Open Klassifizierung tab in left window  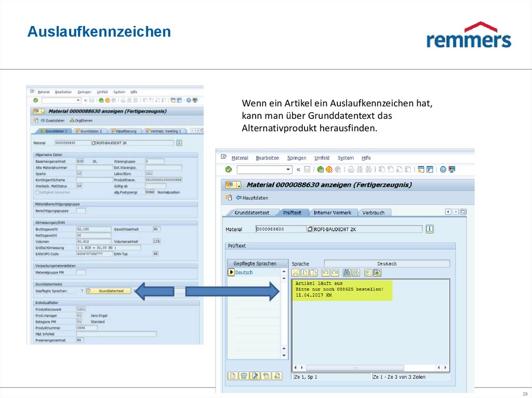click(x=124, y=131)
